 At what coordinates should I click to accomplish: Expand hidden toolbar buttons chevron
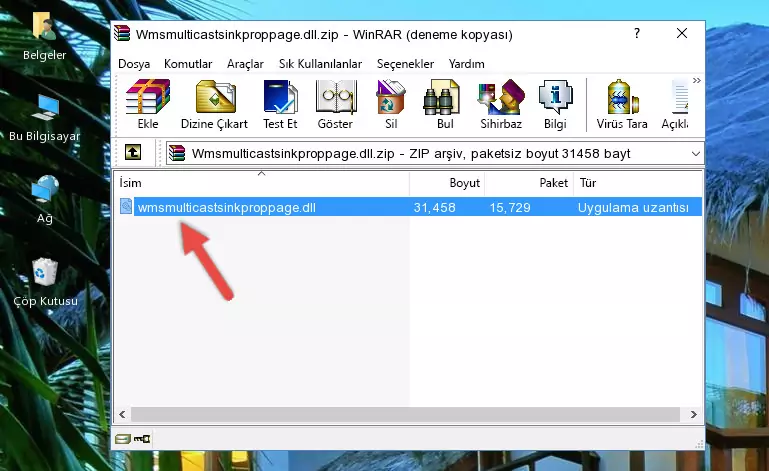pyautogui.click(x=696, y=80)
